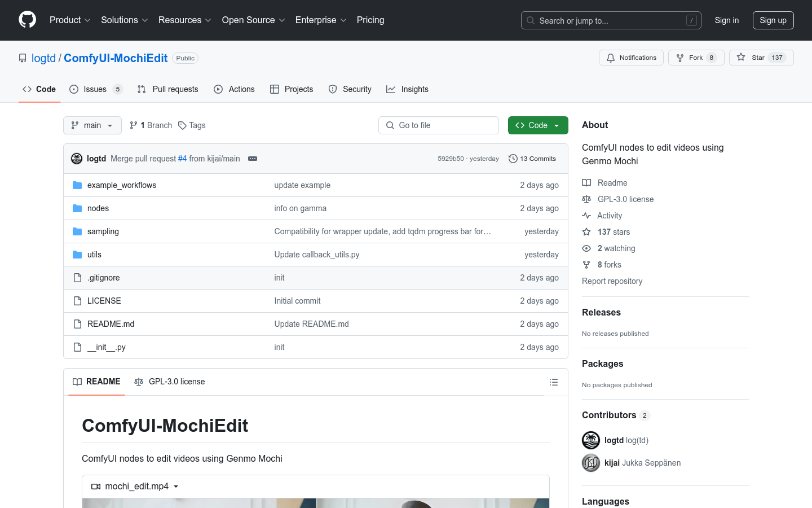The image size is (812, 508).
Task: Open the README outline icon
Action: 554,382
